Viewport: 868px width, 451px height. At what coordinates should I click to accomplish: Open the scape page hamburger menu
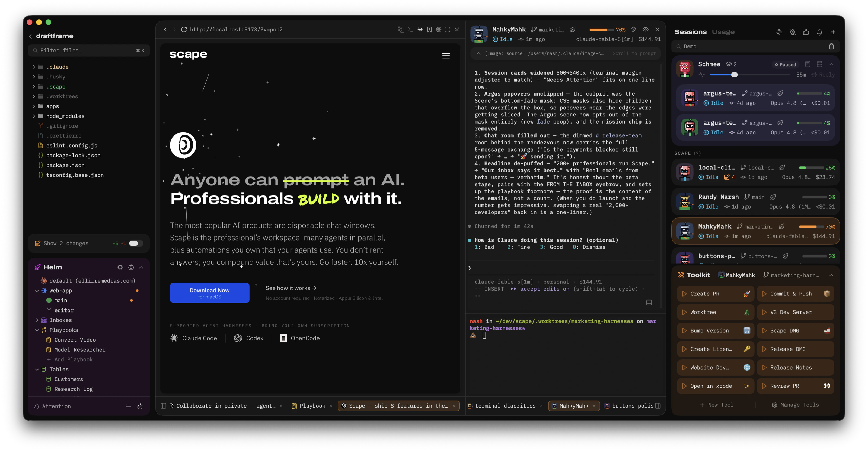click(446, 56)
